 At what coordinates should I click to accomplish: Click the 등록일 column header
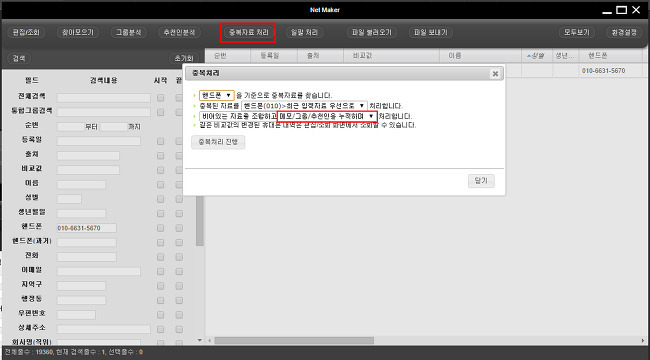pyautogui.click(x=274, y=56)
